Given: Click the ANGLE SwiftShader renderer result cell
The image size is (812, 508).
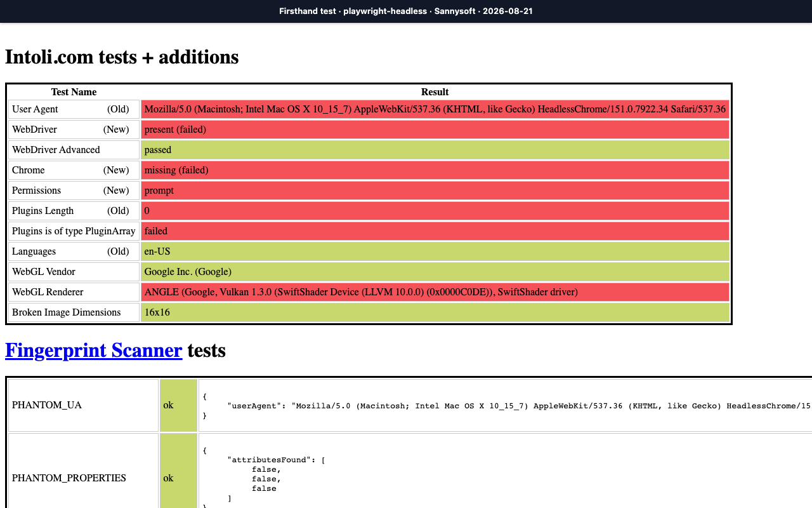Looking at the screenshot, I should tap(435, 292).
